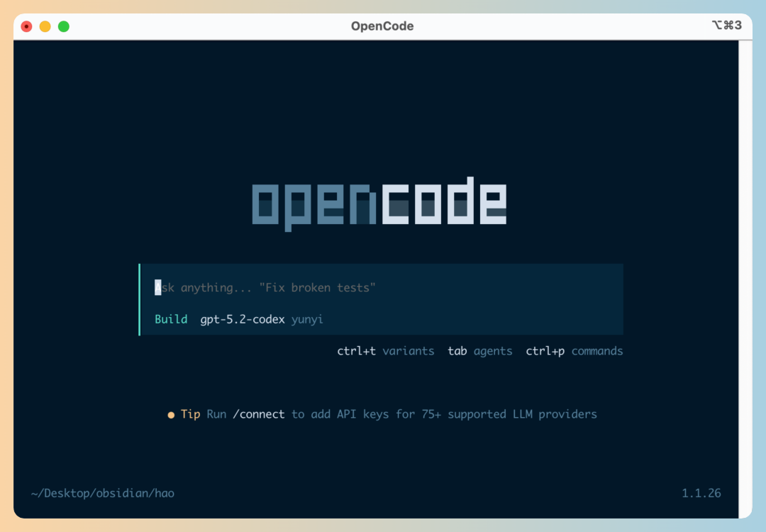Click the OpenCode window title

point(382,26)
